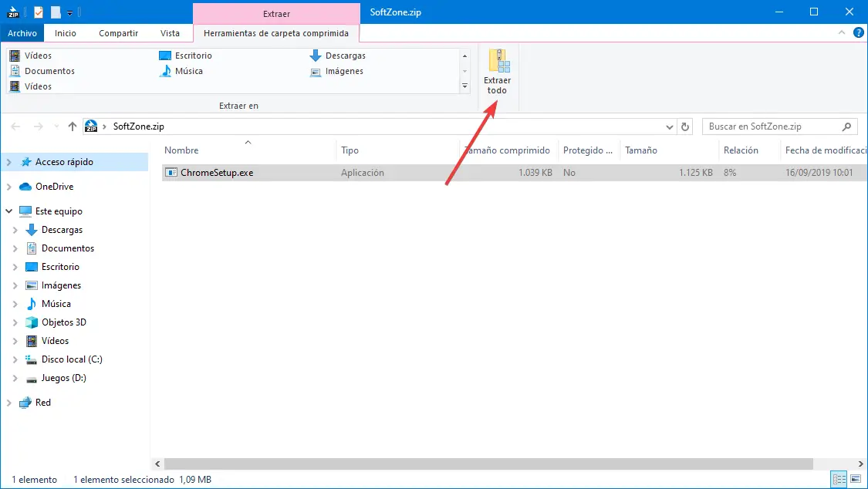Switch to Large icons view in status bar
Screen dimensions: 868x489
[x=856, y=479]
